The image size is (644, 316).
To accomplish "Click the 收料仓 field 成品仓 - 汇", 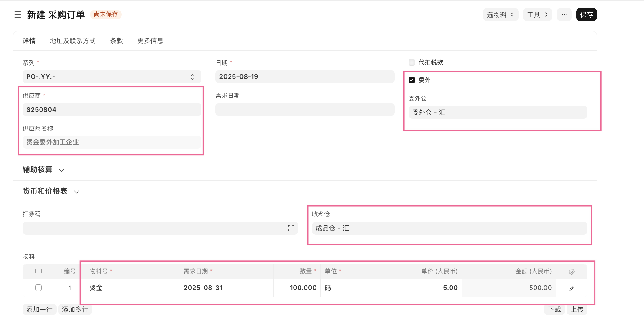I will click(449, 228).
